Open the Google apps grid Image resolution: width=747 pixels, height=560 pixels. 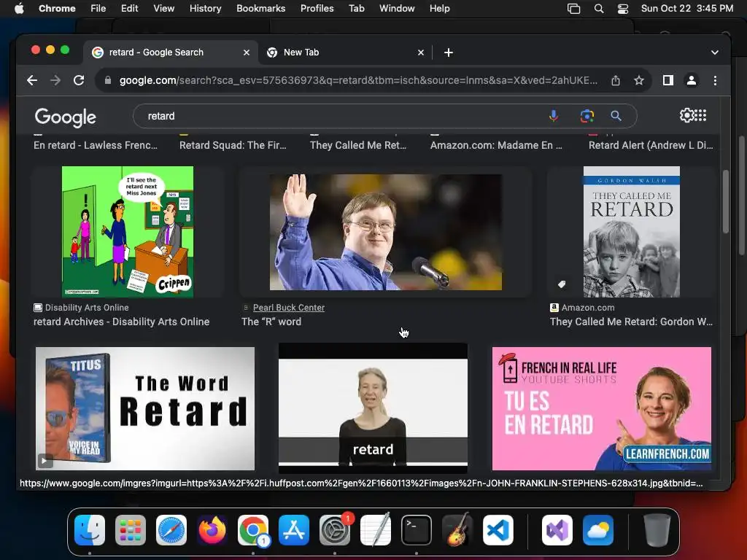(x=701, y=115)
